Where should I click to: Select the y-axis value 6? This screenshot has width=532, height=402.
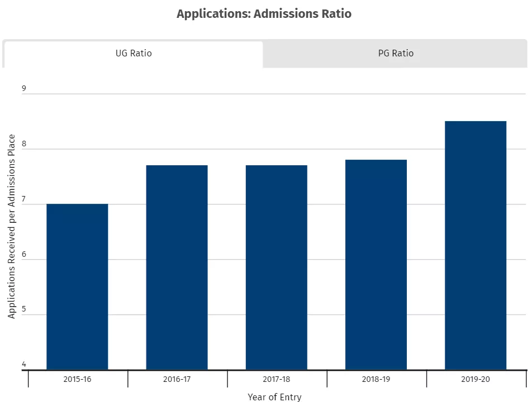(x=24, y=254)
